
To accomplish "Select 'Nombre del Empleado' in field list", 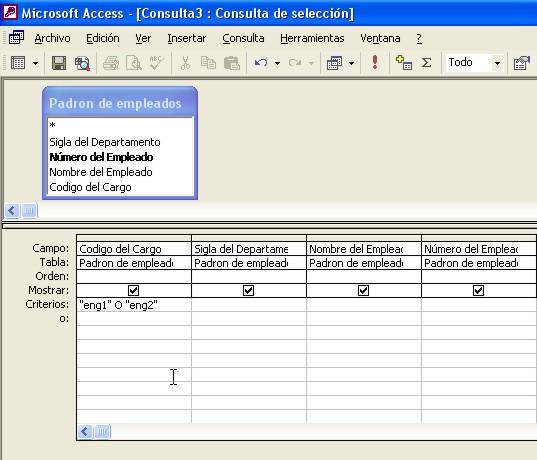I will tap(101, 172).
